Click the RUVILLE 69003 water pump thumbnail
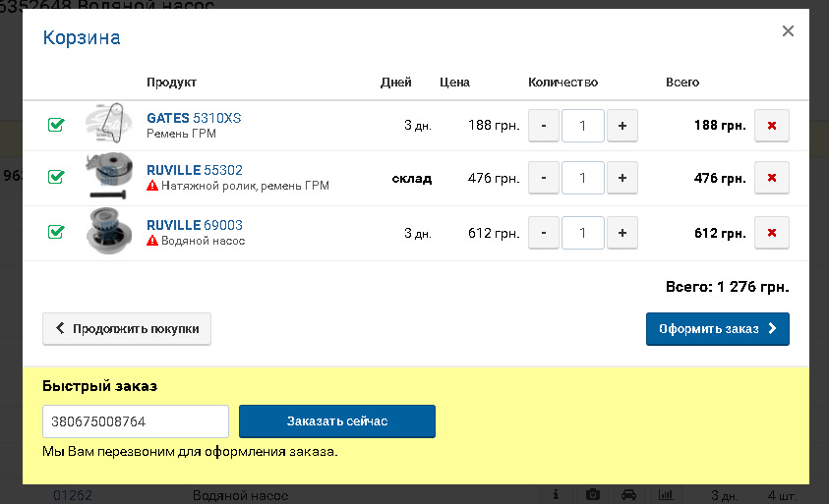 pyautogui.click(x=109, y=232)
